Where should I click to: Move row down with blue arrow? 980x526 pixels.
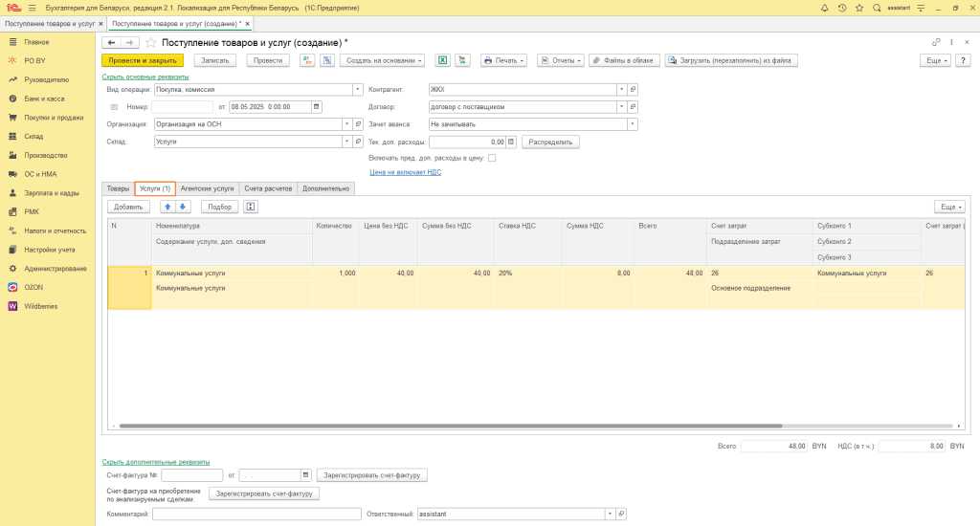(x=183, y=207)
